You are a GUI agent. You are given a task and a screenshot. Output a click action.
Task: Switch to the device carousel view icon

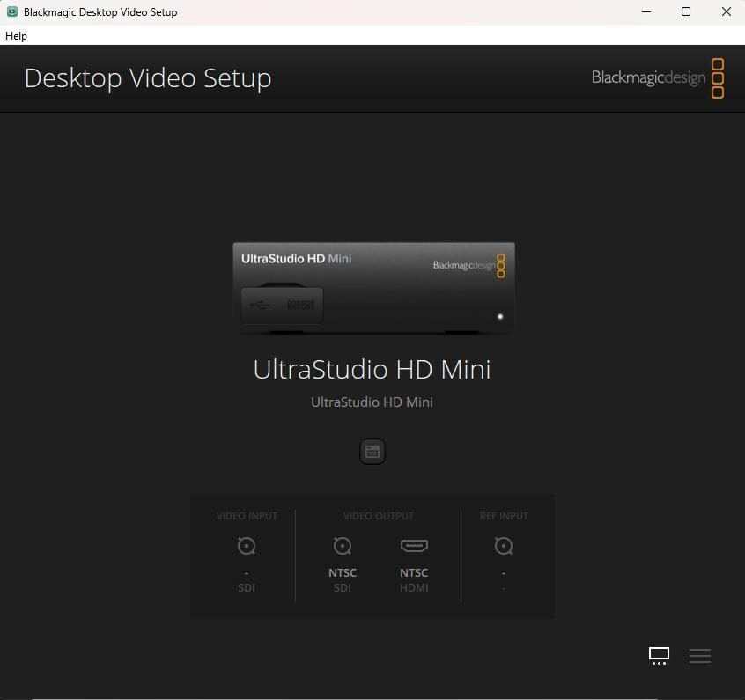point(659,656)
